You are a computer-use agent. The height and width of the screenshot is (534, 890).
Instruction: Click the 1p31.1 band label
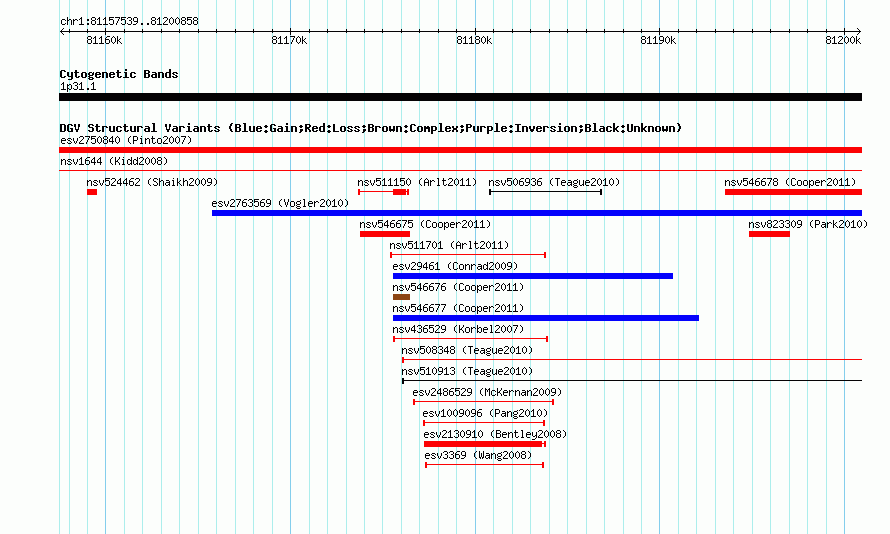point(78,86)
